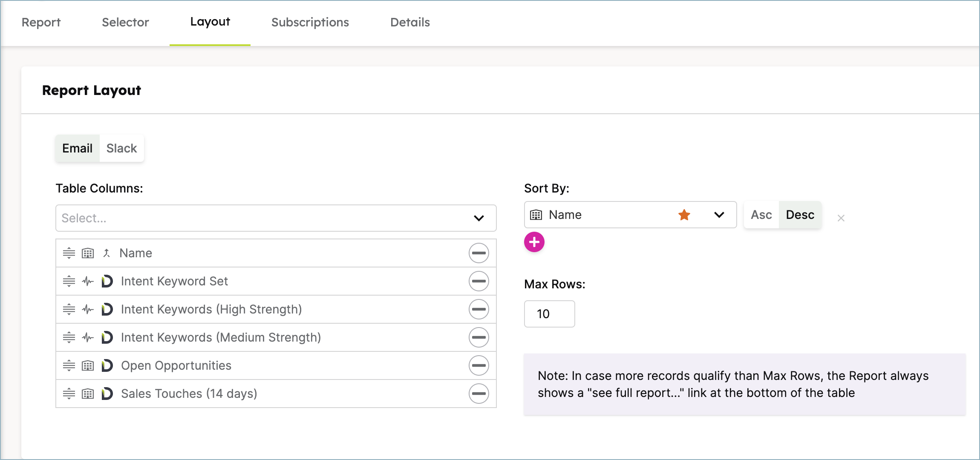The width and height of the screenshot is (980, 460).
Task: Expand the Sort By field dropdown
Action: click(x=719, y=215)
